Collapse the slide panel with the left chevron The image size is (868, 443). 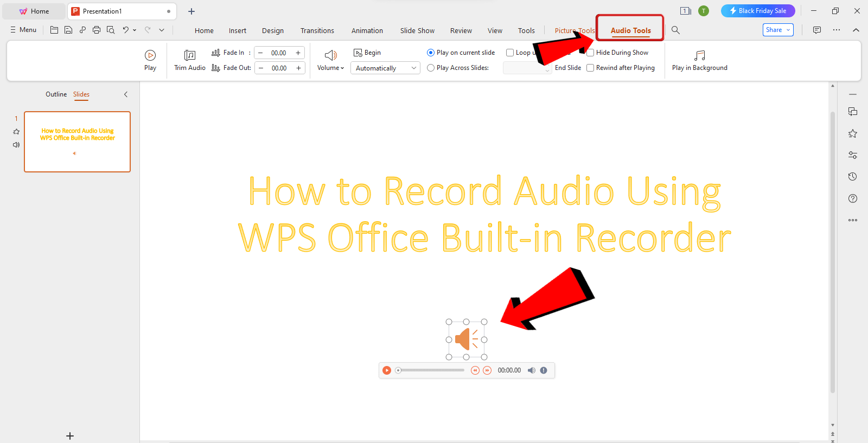pos(126,94)
